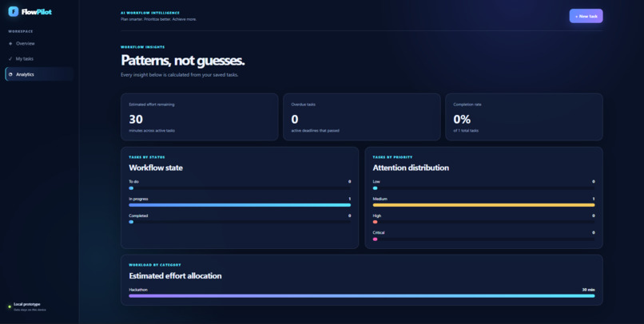
Task: Click the Estimated effort remaining card
Action: tap(200, 117)
